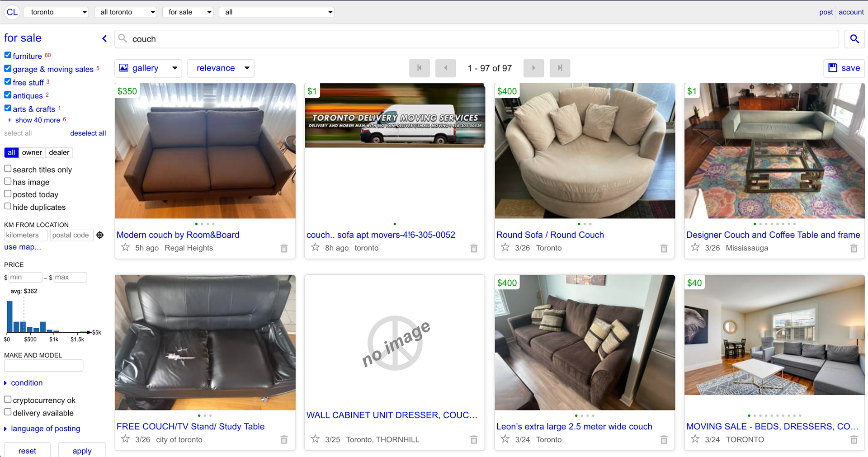Click the deselect all link

(x=88, y=133)
